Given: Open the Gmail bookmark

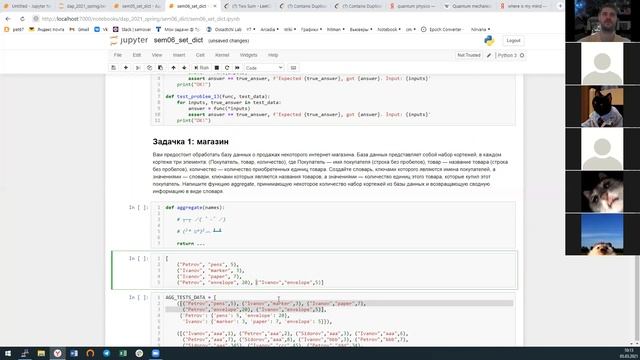Looking at the screenshot, I should click(x=79, y=29).
